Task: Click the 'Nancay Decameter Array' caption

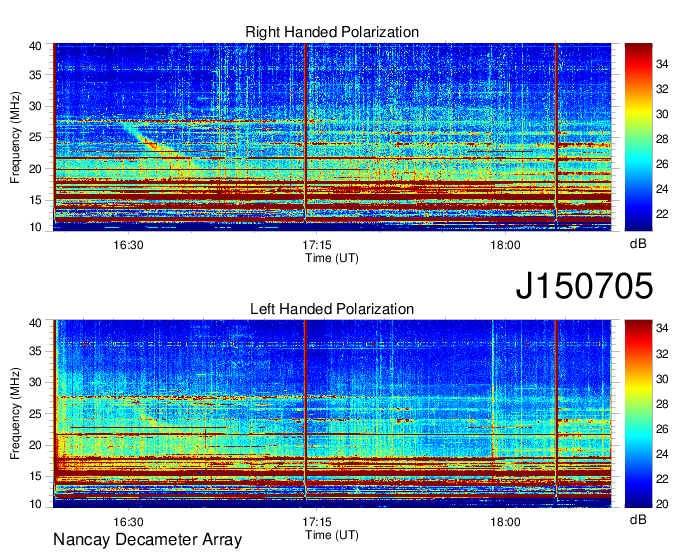Action: (x=147, y=540)
